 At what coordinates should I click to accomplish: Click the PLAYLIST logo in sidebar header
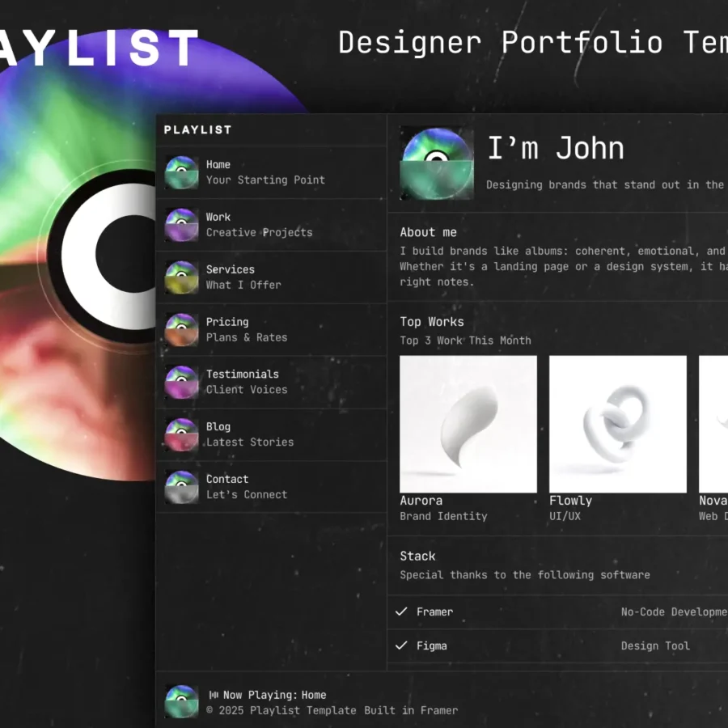pyautogui.click(x=198, y=130)
